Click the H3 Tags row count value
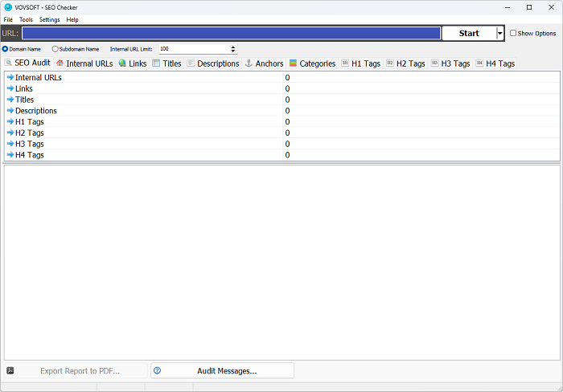Viewport: 563px width, 392px height. [x=287, y=144]
